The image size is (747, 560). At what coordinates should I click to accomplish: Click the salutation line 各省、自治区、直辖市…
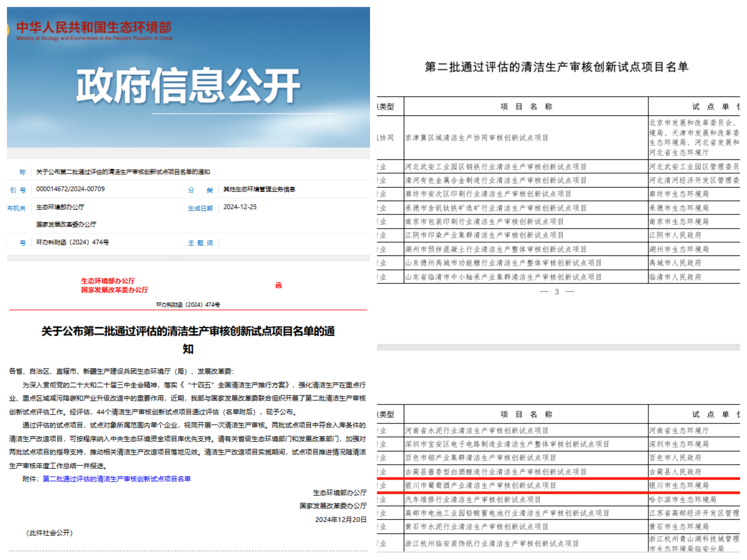pos(122,371)
